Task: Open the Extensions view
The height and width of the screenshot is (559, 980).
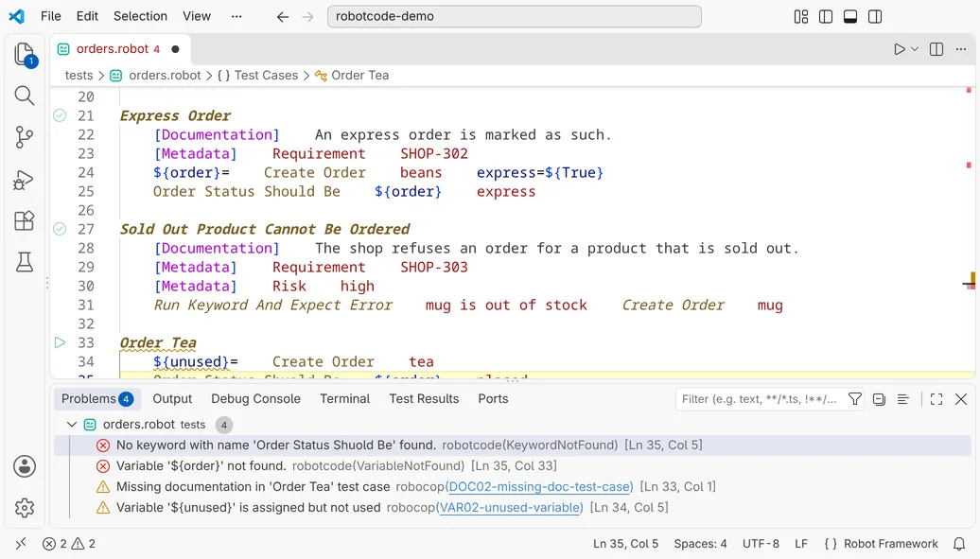Action: coord(25,220)
